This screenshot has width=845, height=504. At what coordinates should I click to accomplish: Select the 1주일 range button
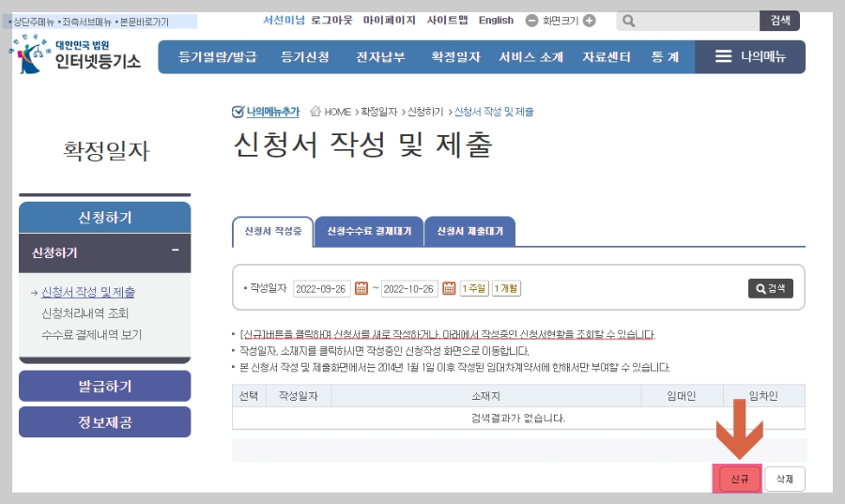(474, 289)
